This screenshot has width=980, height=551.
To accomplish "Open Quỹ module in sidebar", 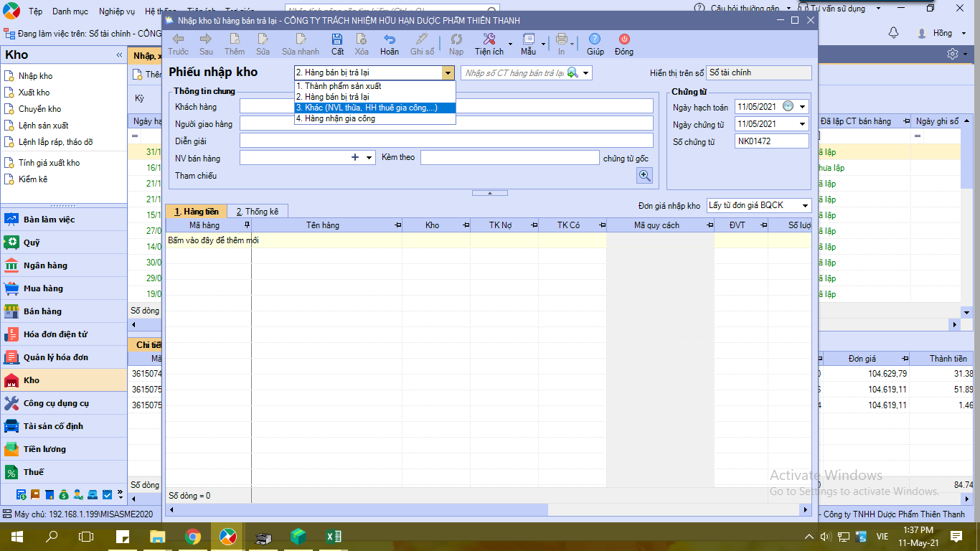I will (x=64, y=242).
